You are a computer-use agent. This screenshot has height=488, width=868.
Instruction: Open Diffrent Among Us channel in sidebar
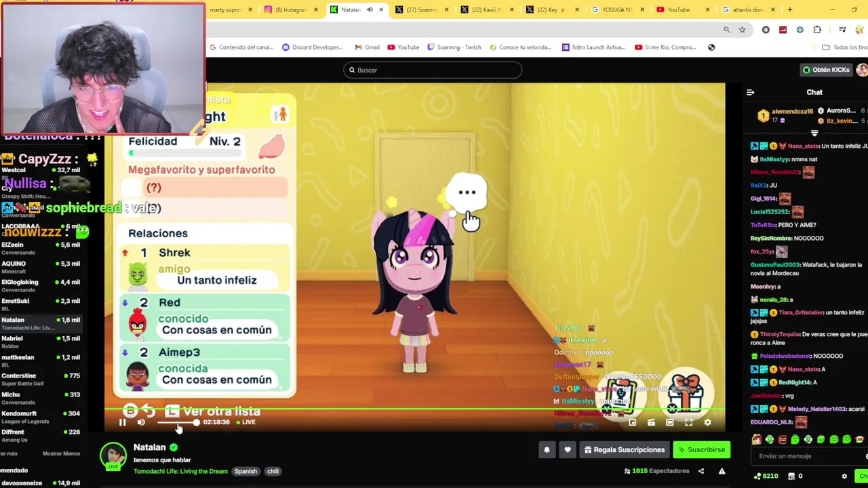41,435
